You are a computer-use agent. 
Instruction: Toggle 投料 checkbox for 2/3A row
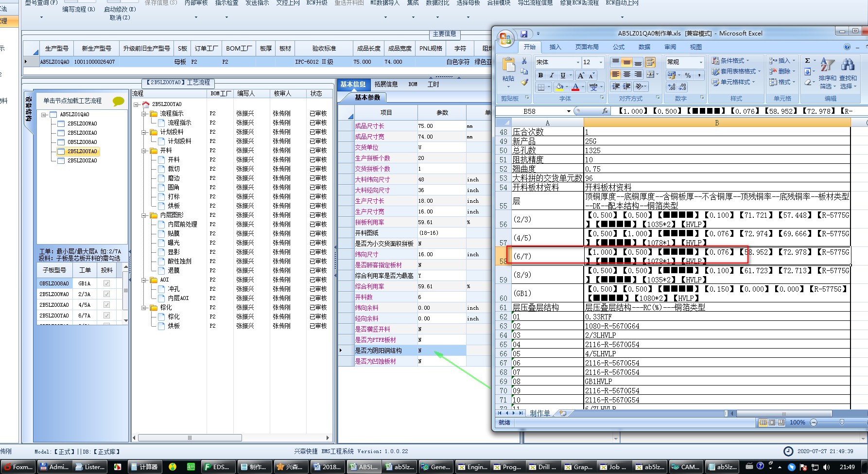coord(106,294)
